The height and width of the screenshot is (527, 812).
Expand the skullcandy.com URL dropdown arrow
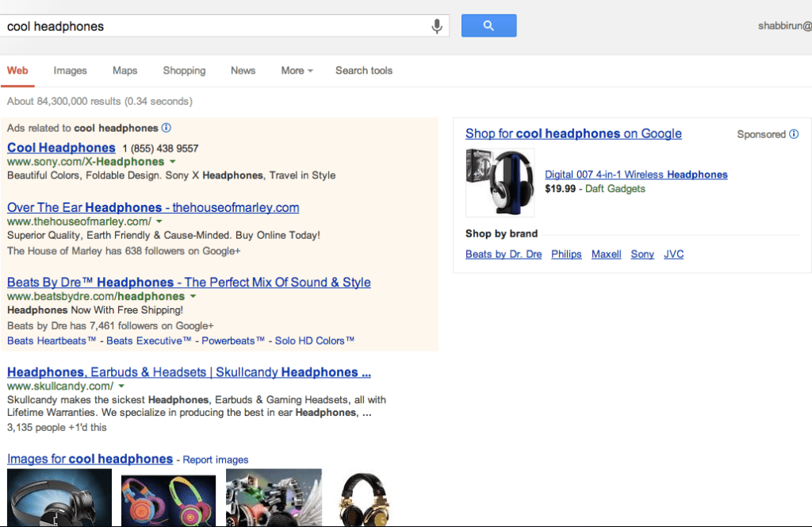[x=121, y=386]
